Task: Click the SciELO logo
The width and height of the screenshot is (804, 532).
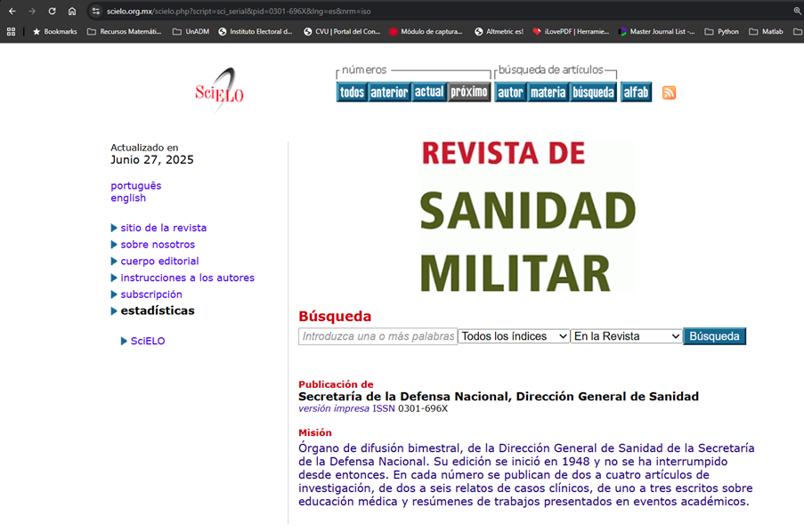Action: (x=219, y=89)
